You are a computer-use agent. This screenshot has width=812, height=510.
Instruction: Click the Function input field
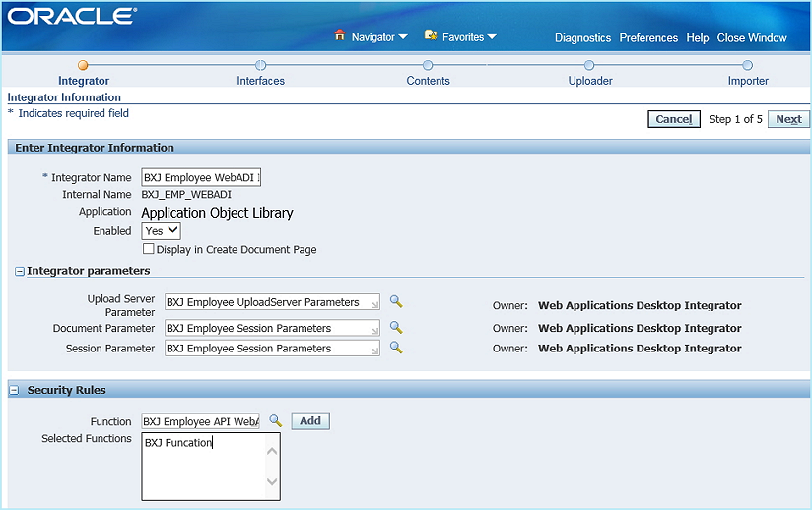(200, 421)
